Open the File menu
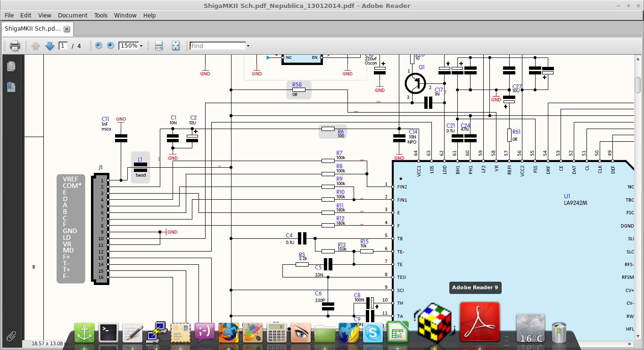This screenshot has height=350, width=644. 9,15
